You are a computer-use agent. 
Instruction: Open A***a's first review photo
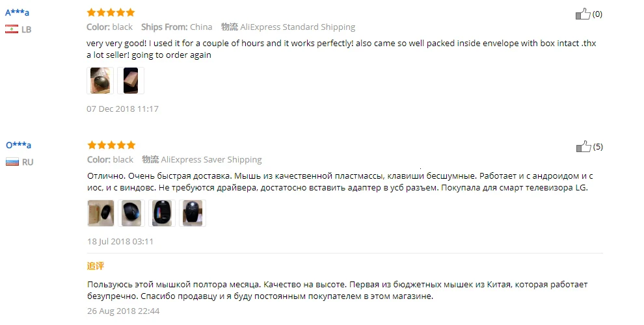click(x=100, y=81)
